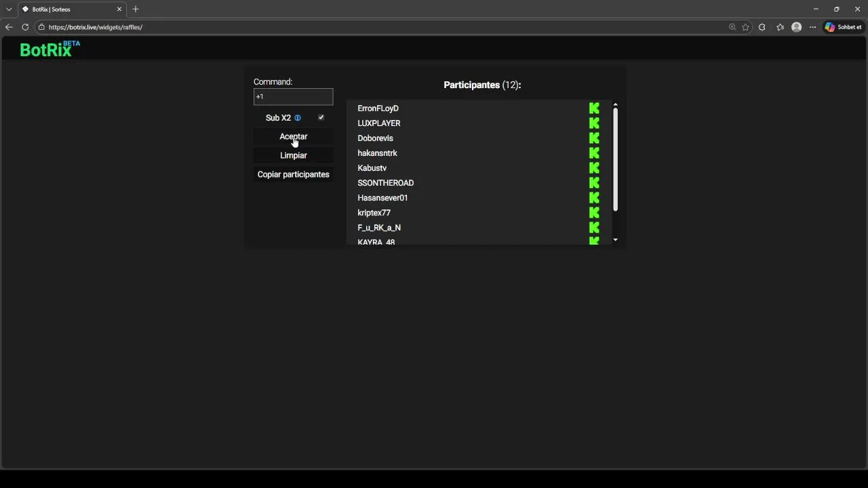The height and width of the screenshot is (488, 868).
Task: Click the Kick icon next to F_u_RK_a_N
Action: coord(594,228)
